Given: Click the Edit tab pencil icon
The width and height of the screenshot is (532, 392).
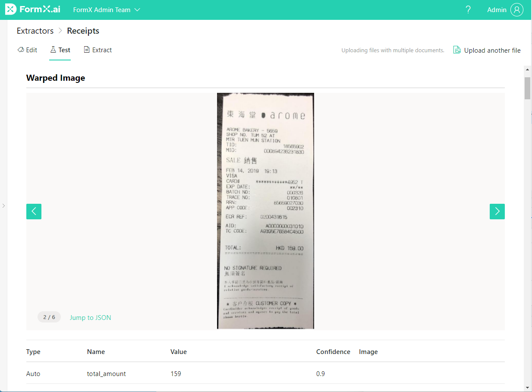Looking at the screenshot, I should tap(21, 50).
